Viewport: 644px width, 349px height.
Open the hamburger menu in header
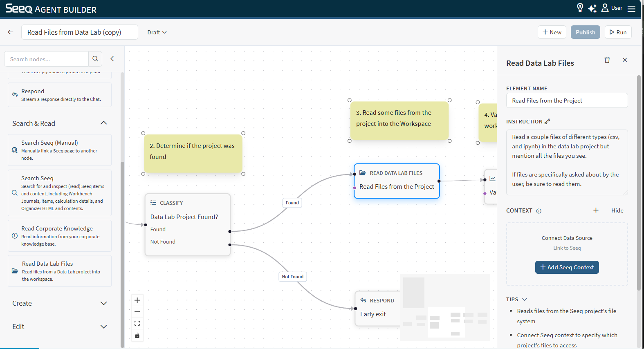tap(631, 9)
